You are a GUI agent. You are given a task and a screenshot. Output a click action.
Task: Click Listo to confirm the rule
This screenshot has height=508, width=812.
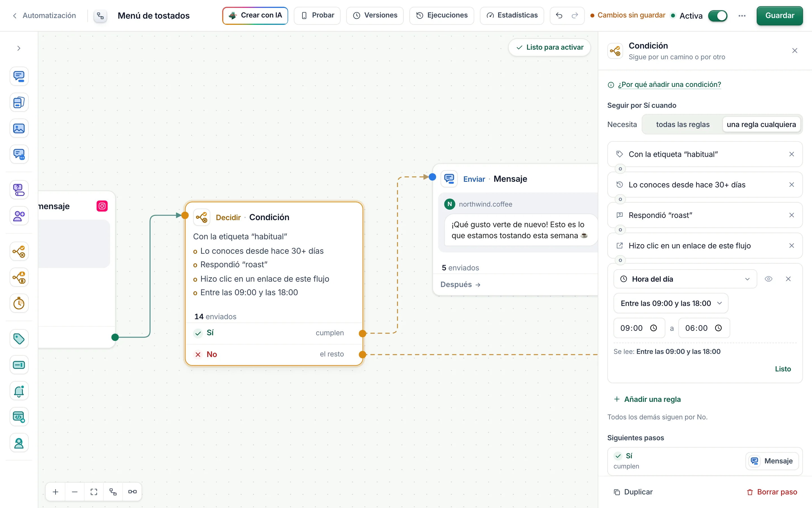(783, 369)
